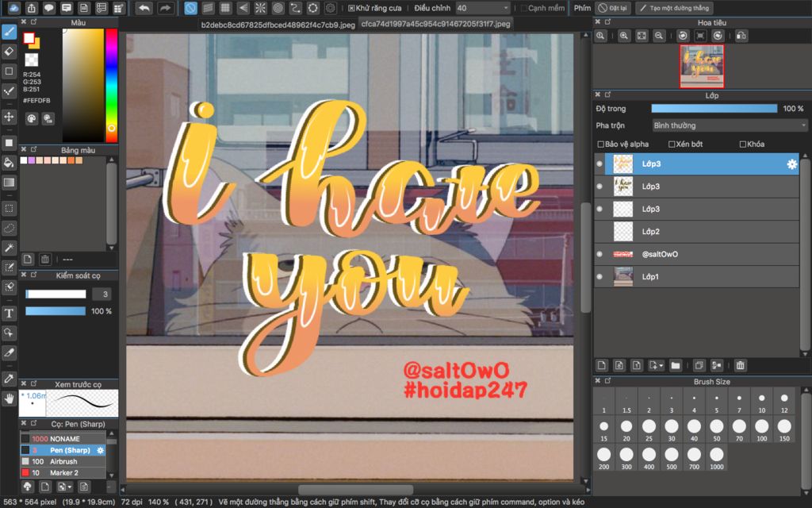Viewport: 812px width, 508px height.
Task: Click the brush size value field 3
Action: (x=101, y=294)
